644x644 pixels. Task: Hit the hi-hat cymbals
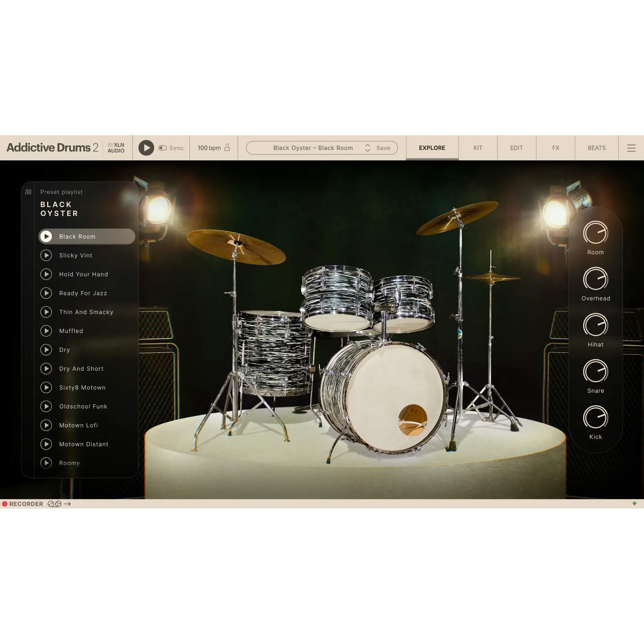pos(491,279)
